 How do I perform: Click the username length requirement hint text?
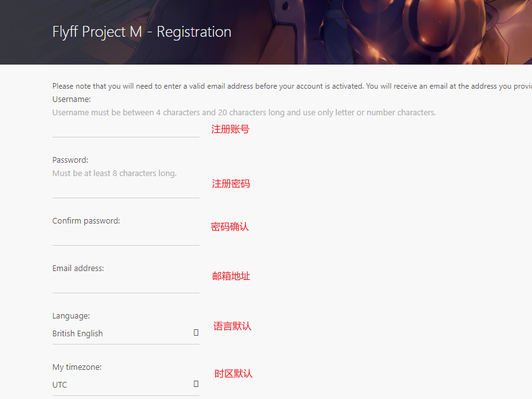(244, 113)
